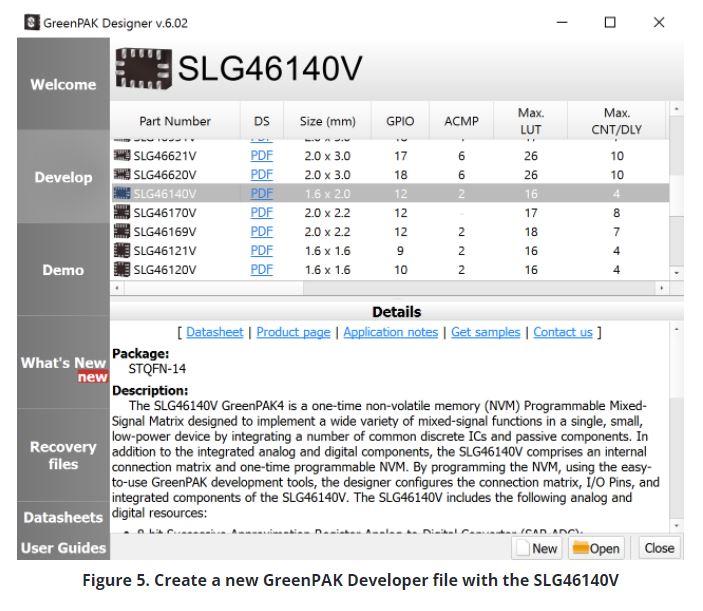The width and height of the screenshot is (703, 611).
Task: Click the Details panel scroll down arrow
Action: point(676,525)
